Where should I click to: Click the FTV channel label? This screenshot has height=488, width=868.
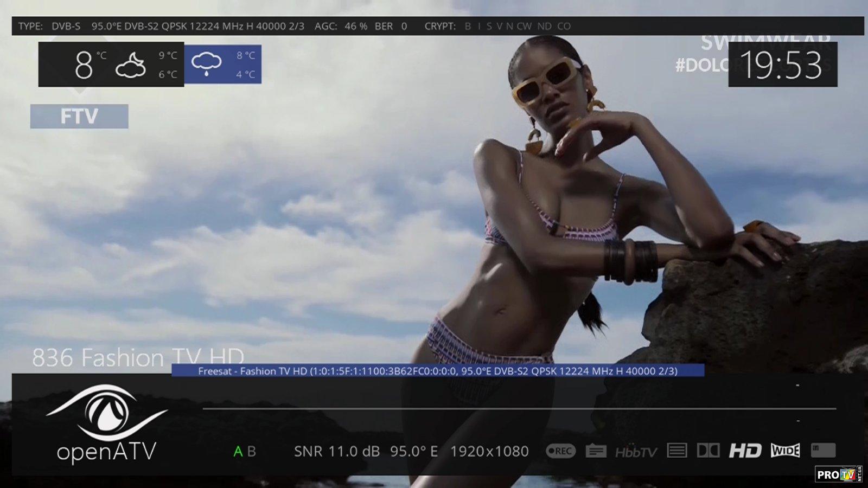(79, 117)
